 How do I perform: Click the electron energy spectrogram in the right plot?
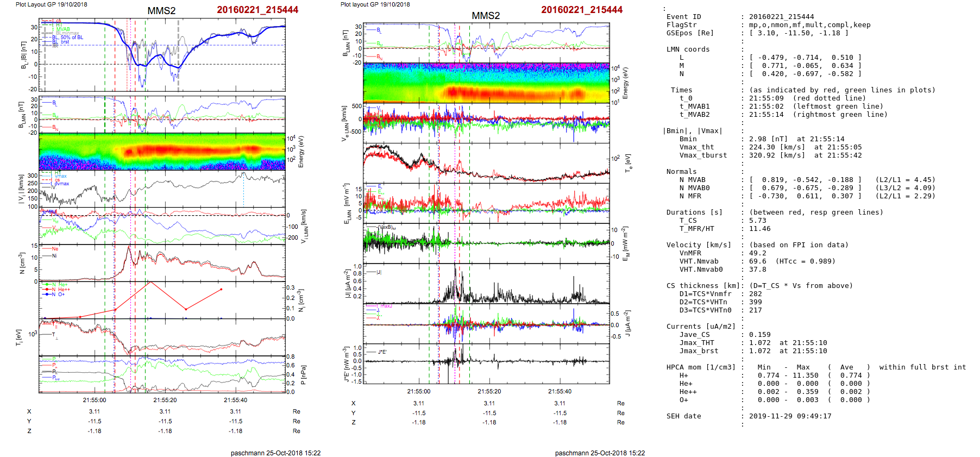click(486, 83)
